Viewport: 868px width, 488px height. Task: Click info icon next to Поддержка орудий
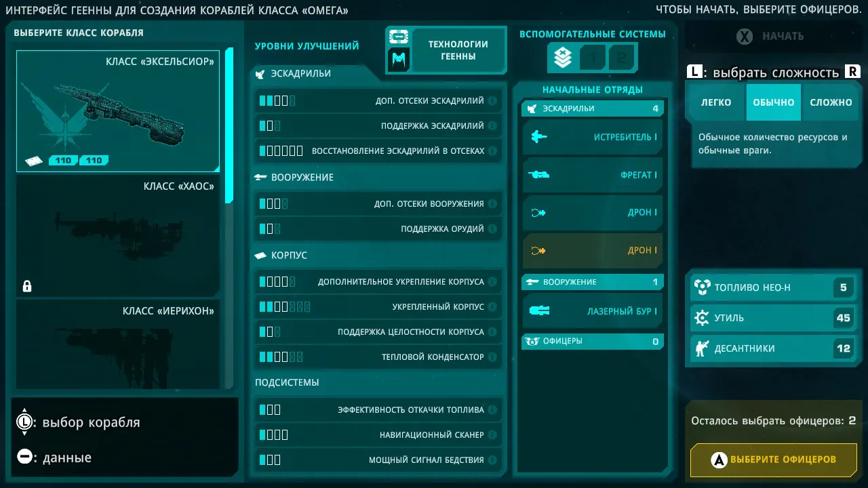coord(492,229)
